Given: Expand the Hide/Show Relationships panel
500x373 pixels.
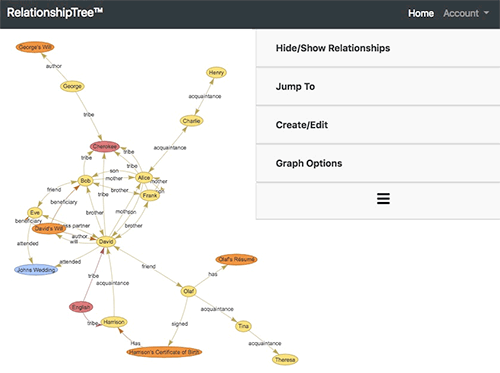Looking at the screenshot, I should [378, 48].
